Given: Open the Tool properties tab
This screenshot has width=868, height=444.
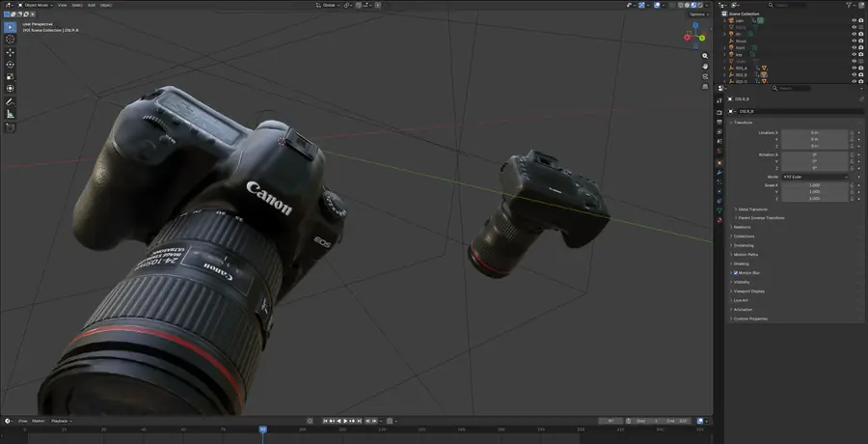Looking at the screenshot, I should point(719,100).
